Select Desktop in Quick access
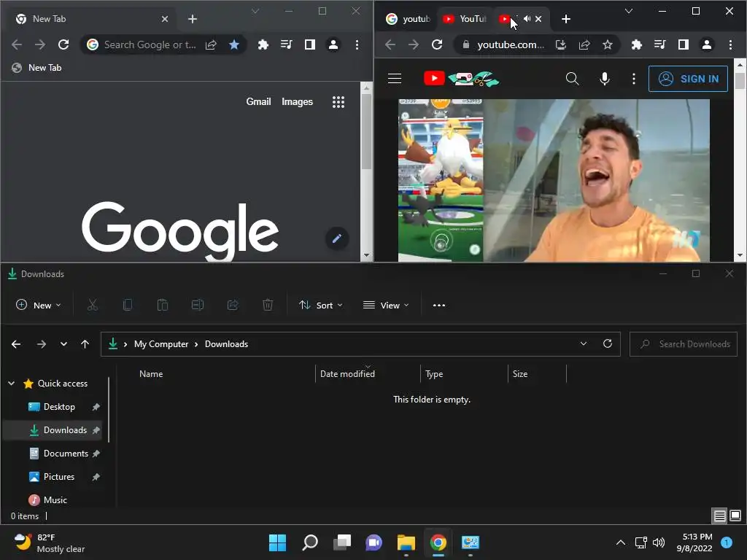The width and height of the screenshot is (747, 560). [59, 407]
